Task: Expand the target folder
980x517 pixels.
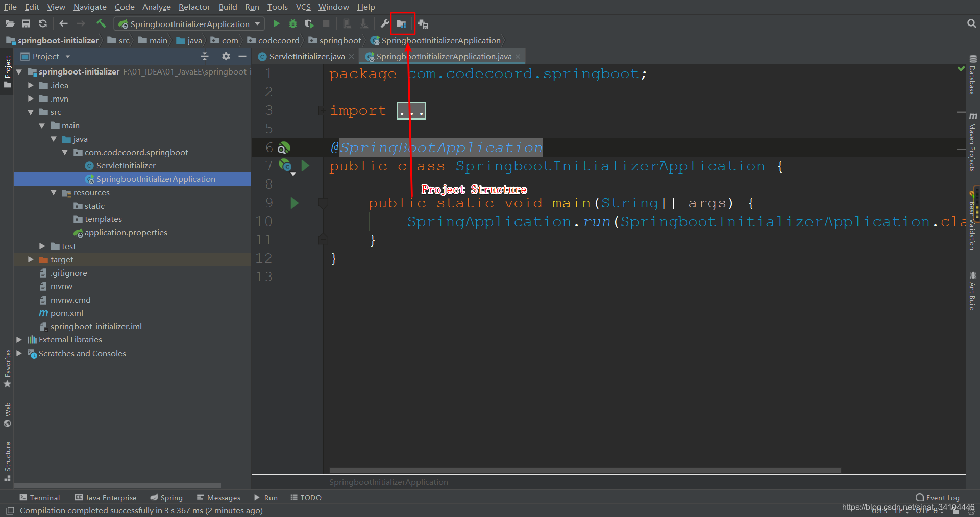Action: [31, 259]
